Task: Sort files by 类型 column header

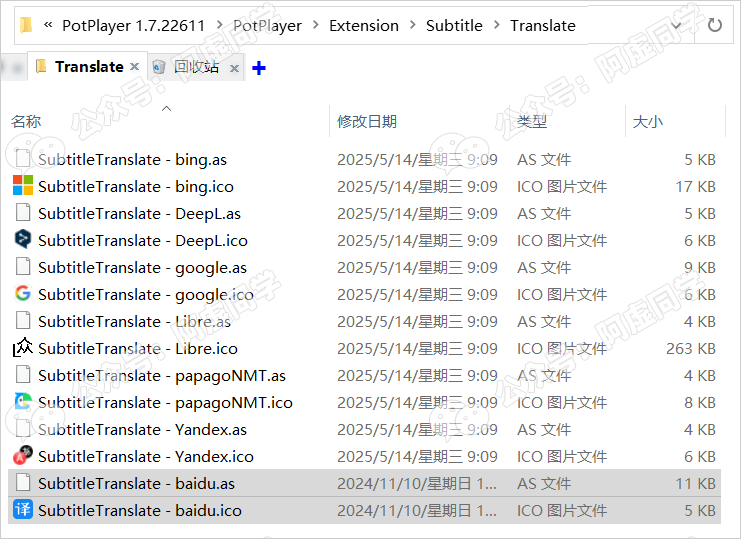Action: coord(532,121)
